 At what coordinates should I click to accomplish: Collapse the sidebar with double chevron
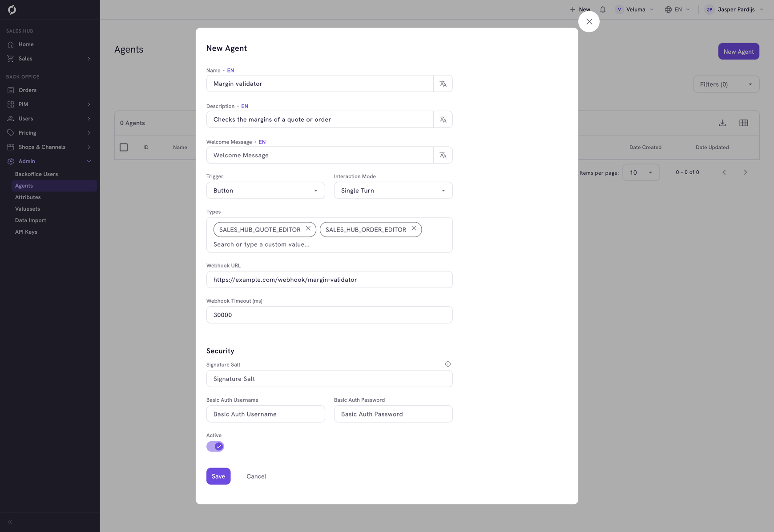(x=10, y=522)
